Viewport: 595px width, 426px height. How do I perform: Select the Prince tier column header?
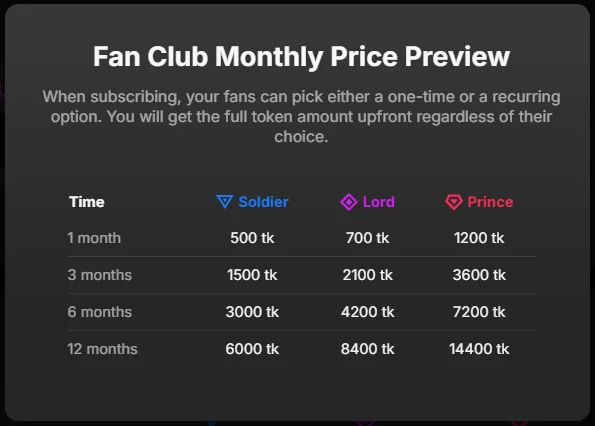(x=479, y=202)
